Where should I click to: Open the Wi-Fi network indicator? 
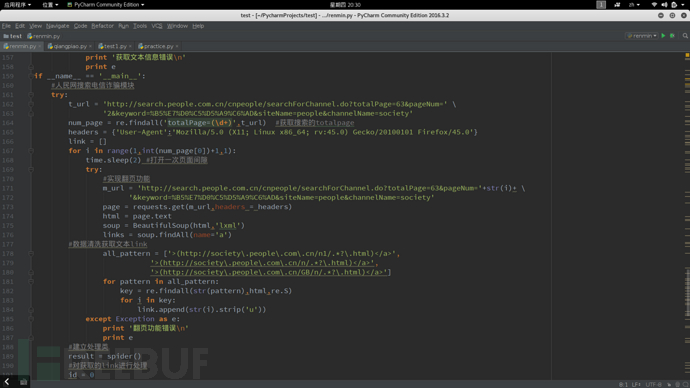pyautogui.click(x=654, y=4)
